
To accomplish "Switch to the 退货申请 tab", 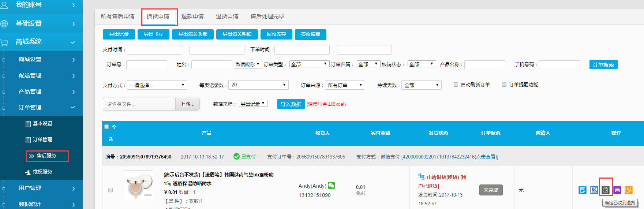I will [227, 16].
